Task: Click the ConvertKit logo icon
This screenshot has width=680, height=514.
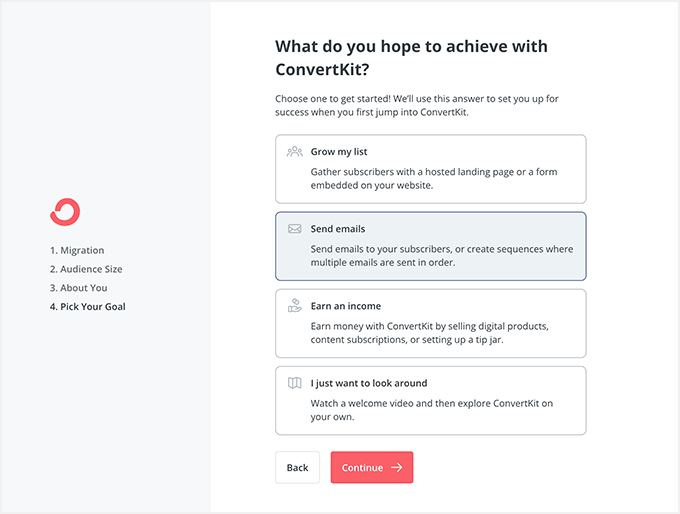Action: [x=64, y=212]
